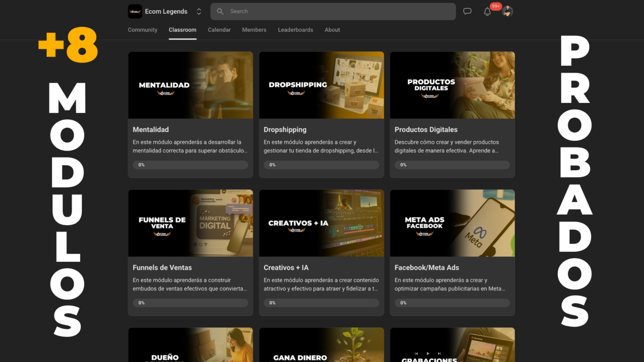Open the notifications bell icon
Viewport: 644px width, 362px height.
[x=487, y=12]
